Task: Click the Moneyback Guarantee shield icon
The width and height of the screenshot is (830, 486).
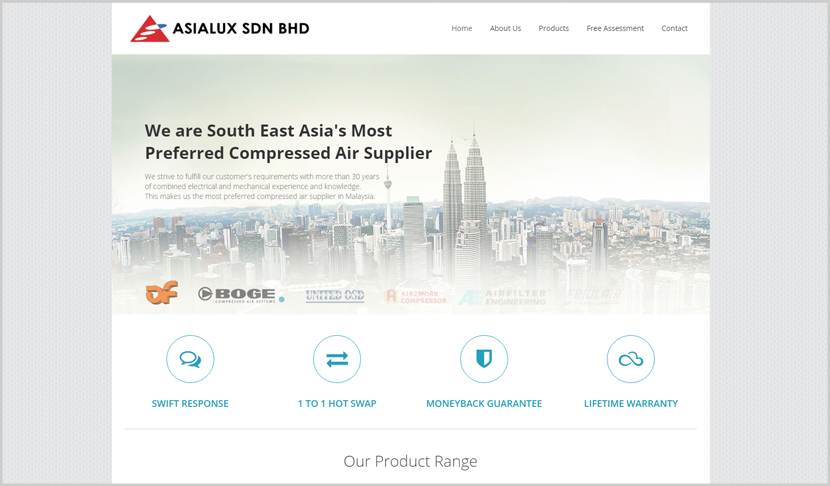Action: click(x=484, y=359)
